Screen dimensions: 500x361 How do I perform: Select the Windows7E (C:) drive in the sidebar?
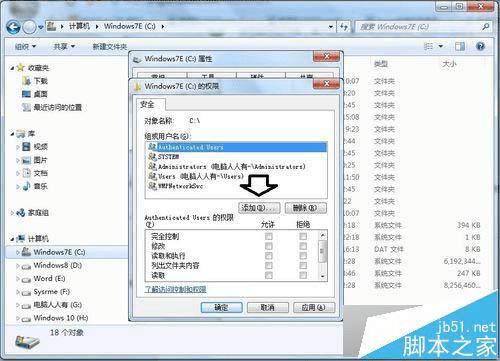[59, 252]
